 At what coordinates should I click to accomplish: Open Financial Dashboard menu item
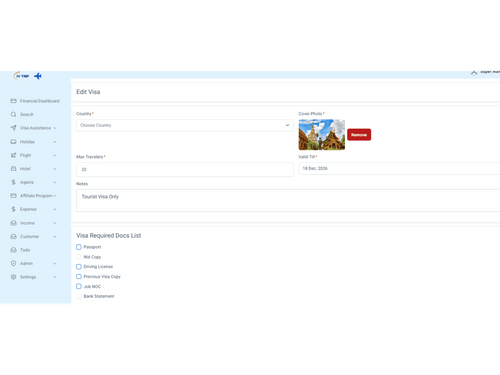point(40,101)
